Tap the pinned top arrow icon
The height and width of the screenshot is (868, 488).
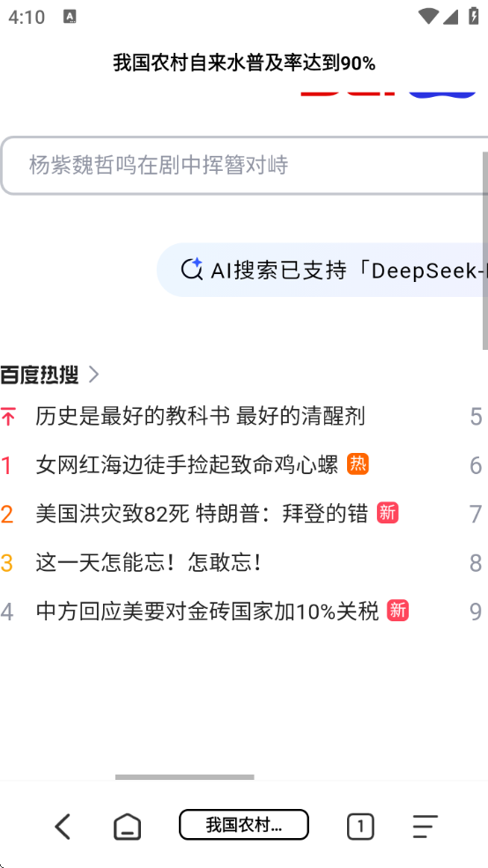(8, 416)
